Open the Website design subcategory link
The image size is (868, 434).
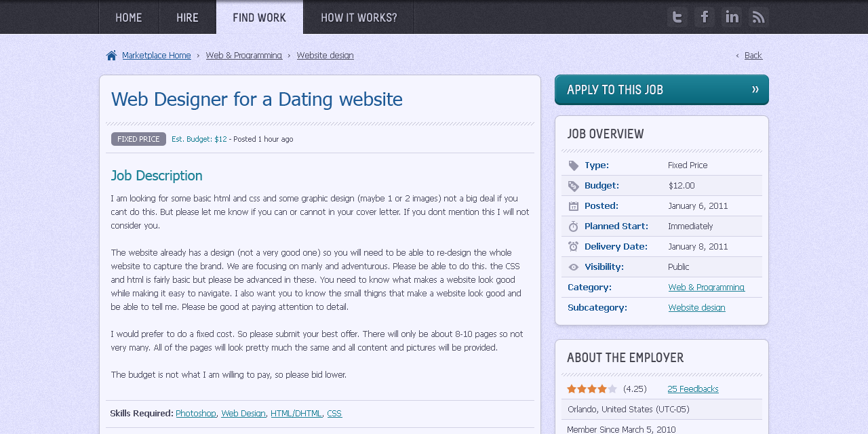(x=696, y=307)
